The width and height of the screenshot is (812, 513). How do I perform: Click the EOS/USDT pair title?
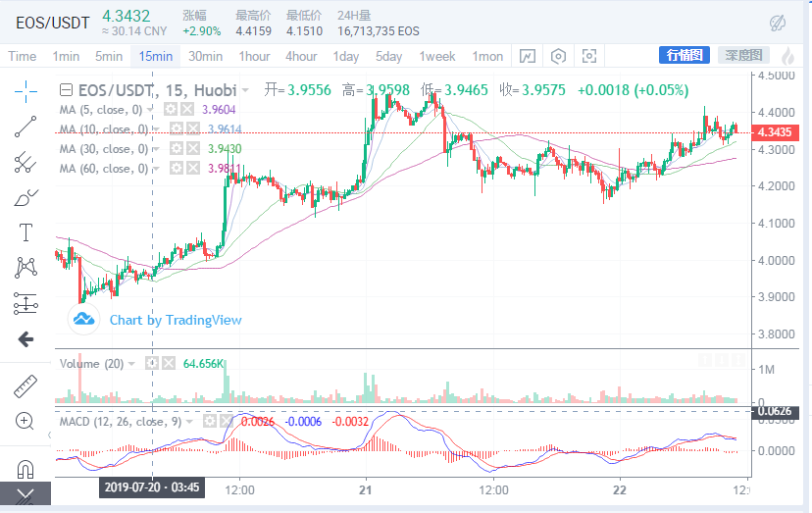(53, 24)
